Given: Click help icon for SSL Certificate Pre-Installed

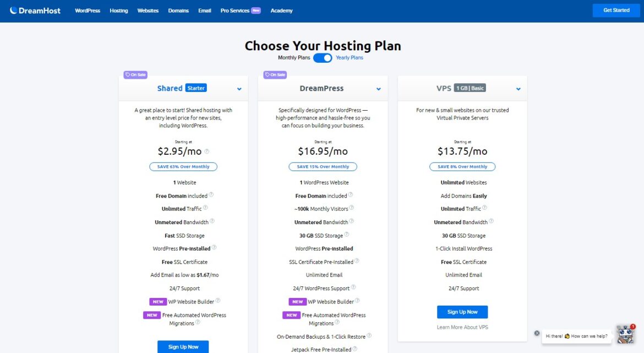Looking at the screenshot, I should pos(357,260).
